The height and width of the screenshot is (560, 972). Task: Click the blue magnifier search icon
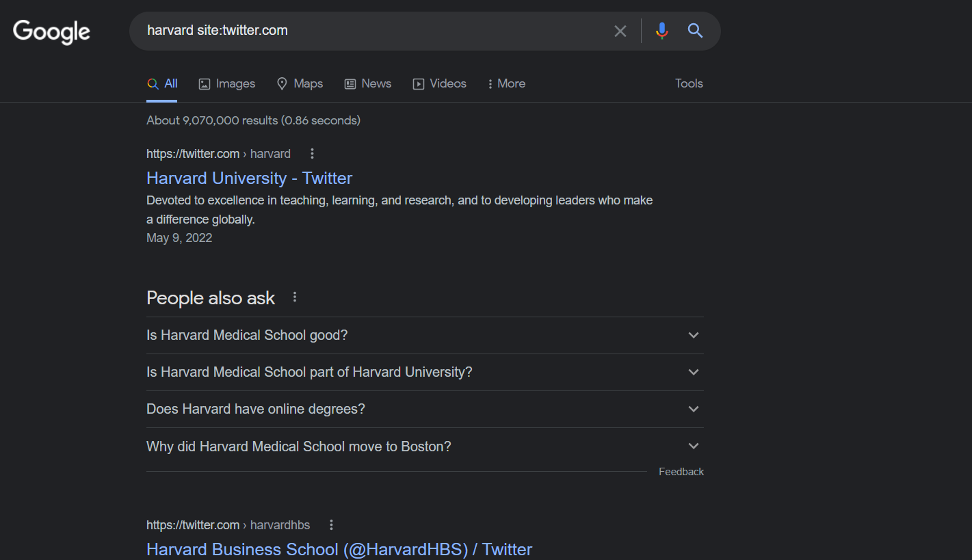coord(695,31)
